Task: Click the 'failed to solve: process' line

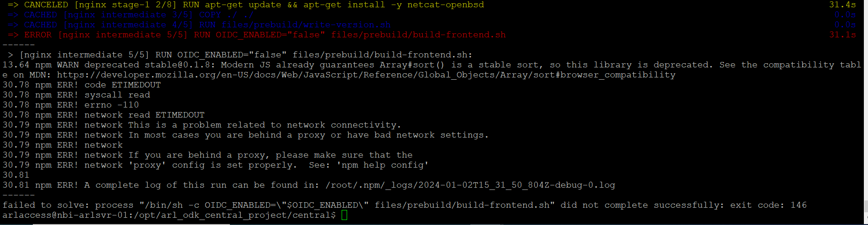Action: tap(68, 205)
